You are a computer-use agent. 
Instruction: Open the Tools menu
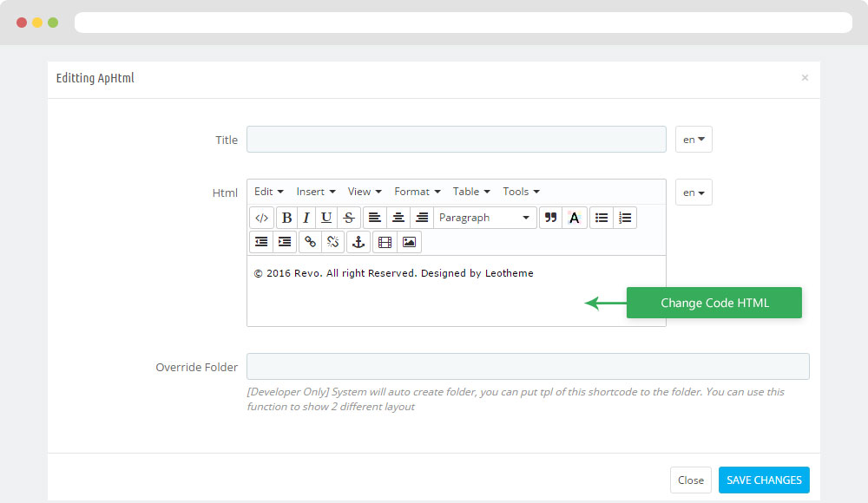point(521,192)
